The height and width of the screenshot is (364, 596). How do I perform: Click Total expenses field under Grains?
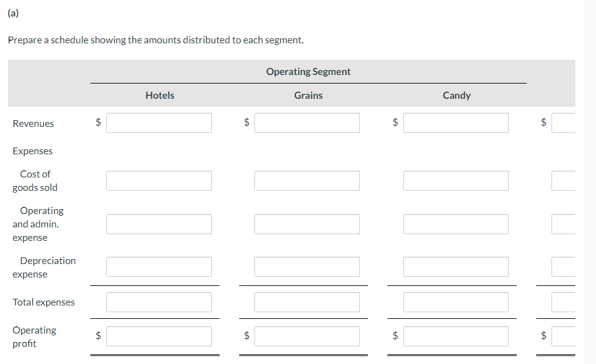307,302
